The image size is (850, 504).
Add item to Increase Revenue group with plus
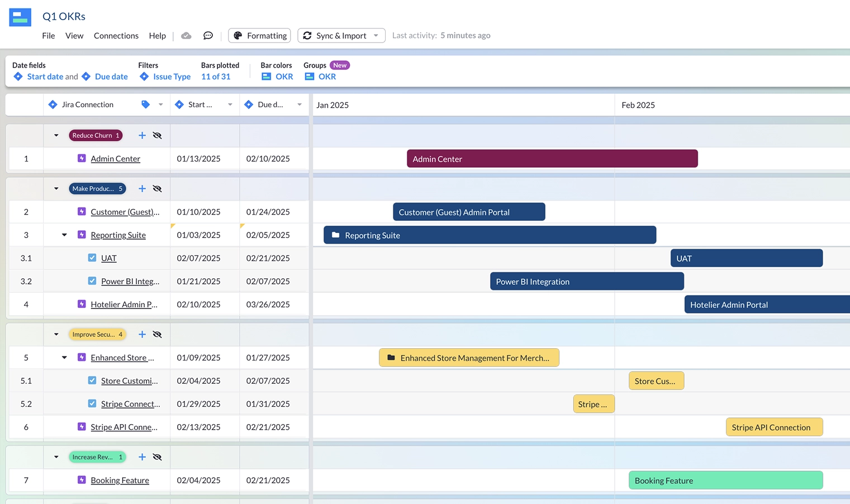click(142, 457)
